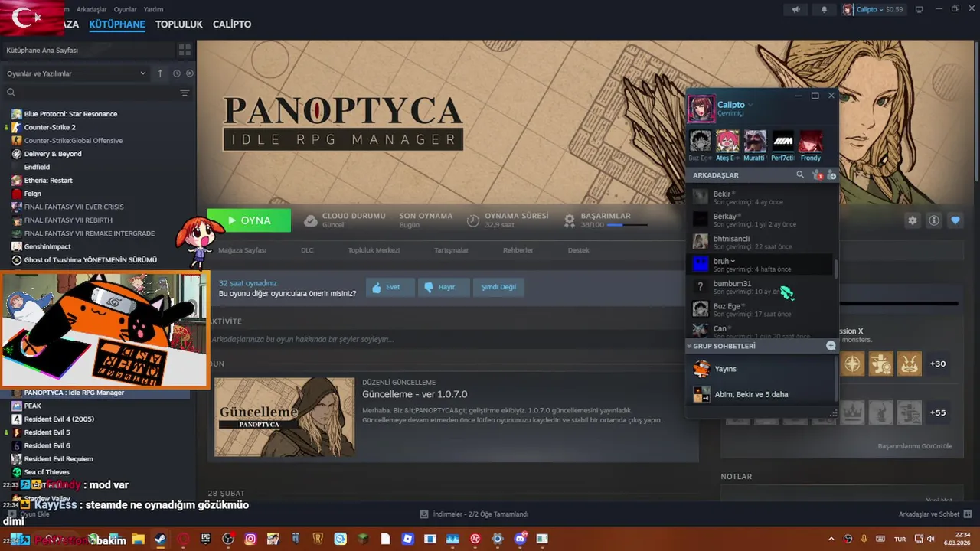Expand the Oyunlar ve Yazılımlar dropdown
The height and width of the screenshot is (551, 980).
[77, 73]
